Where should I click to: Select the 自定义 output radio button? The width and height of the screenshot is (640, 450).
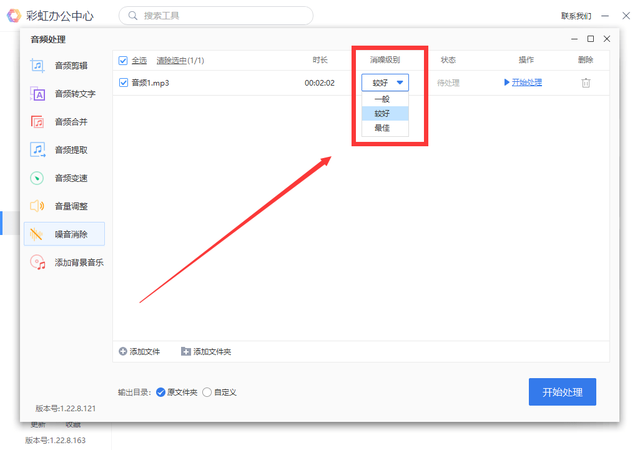(207, 392)
